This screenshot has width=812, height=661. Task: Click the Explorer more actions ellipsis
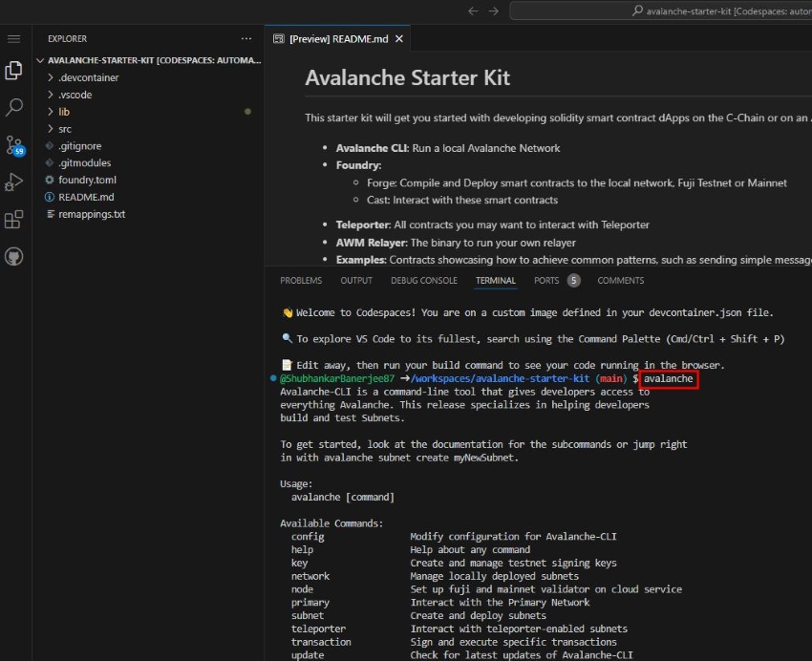coord(246,39)
